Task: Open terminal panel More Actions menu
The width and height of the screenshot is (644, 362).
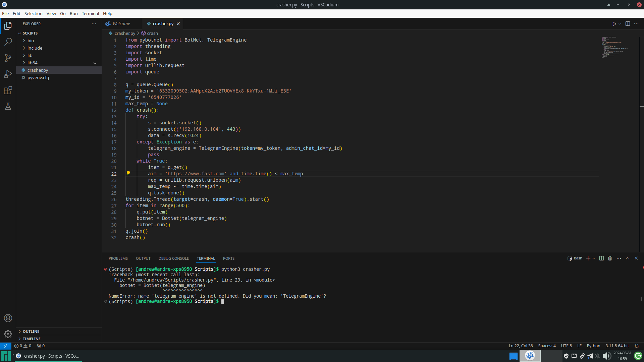Action: click(x=619, y=258)
